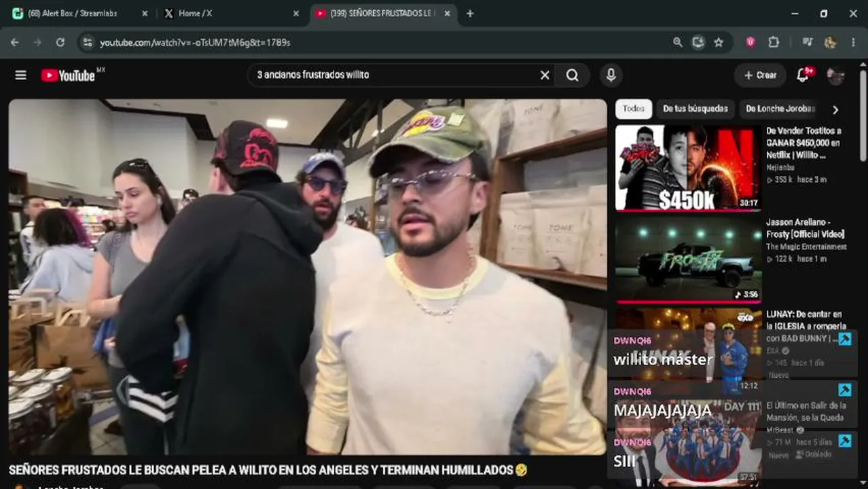Screen dimensions: 868x489
Task: Click the hammer icon beside 'SIII' message
Action: pyautogui.click(x=845, y=441)
